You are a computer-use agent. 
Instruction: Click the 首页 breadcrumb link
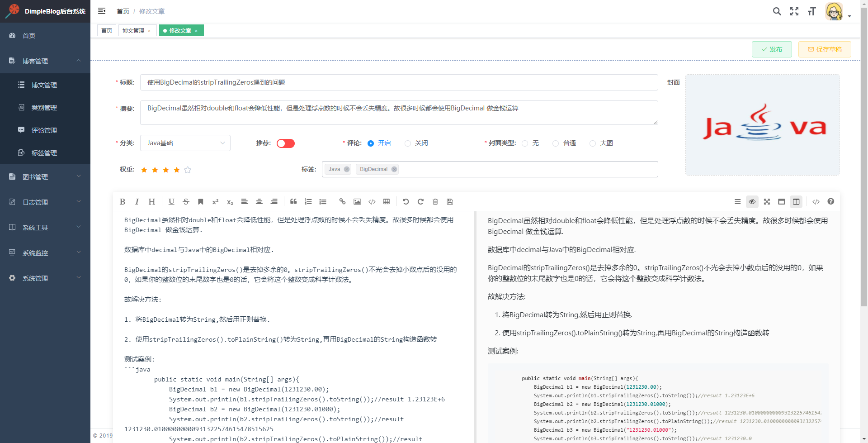click(x=123, y=11)
